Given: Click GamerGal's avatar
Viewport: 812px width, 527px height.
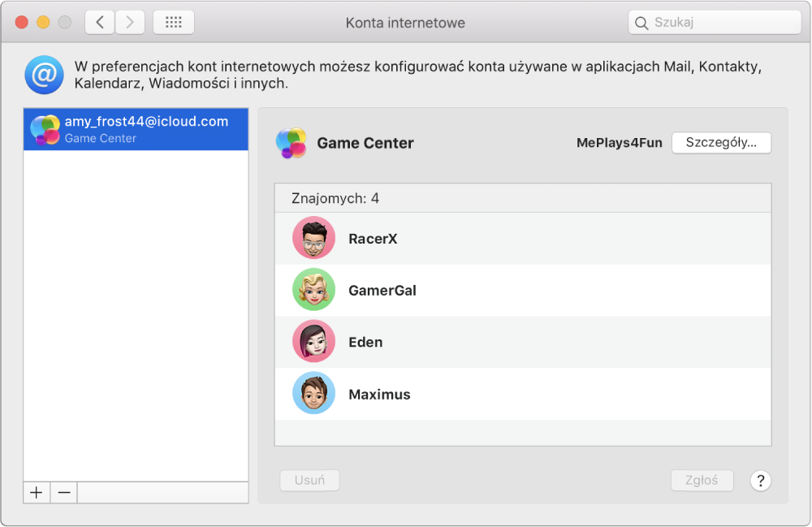Looking at the screenshot, I should [313, 290].
